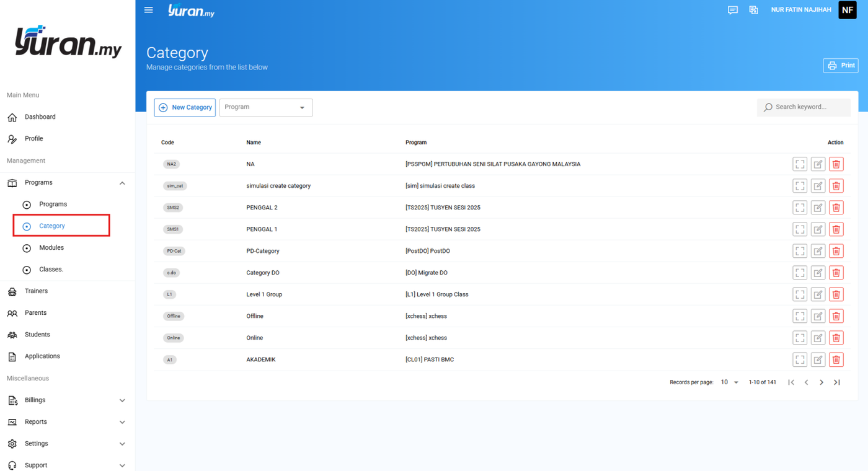Click the large yuran.my sidebar logo
This screenshot has height=471, width=868.
[x=68, y=42]
